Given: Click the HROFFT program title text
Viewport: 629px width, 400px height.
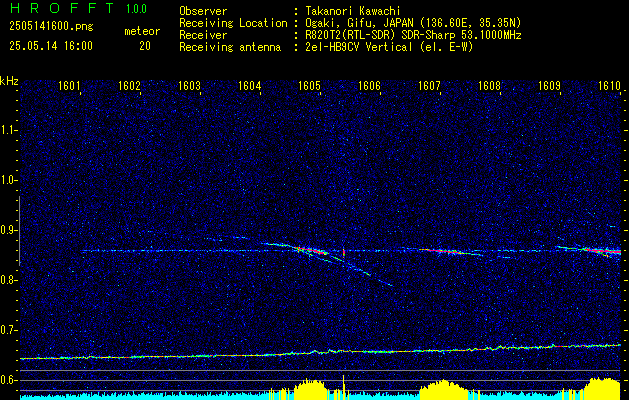Looking at the screenshot, I should click(61, 8).
